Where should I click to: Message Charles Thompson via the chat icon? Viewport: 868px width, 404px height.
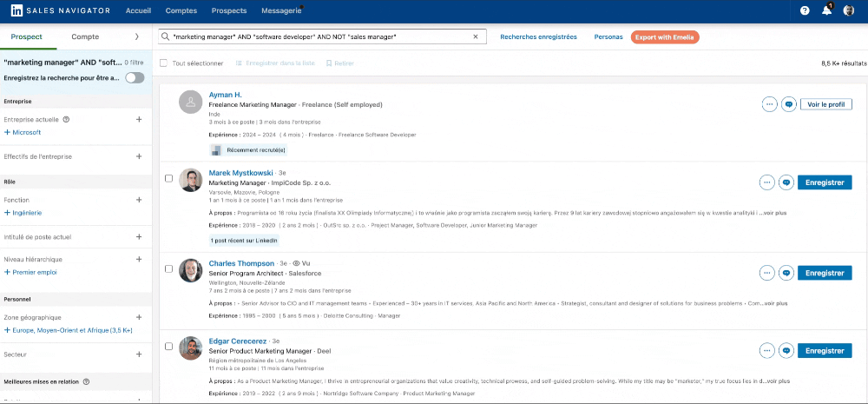786,273
